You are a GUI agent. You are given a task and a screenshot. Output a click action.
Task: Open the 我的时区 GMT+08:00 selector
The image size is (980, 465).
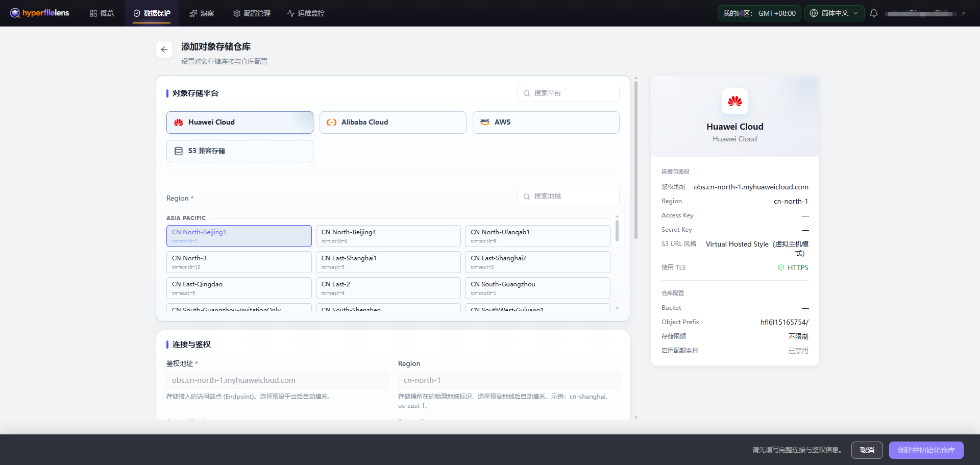759,13
